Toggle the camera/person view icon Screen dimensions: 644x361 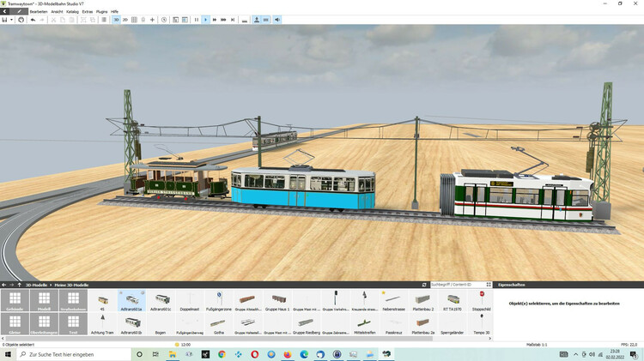click(257, 20)
